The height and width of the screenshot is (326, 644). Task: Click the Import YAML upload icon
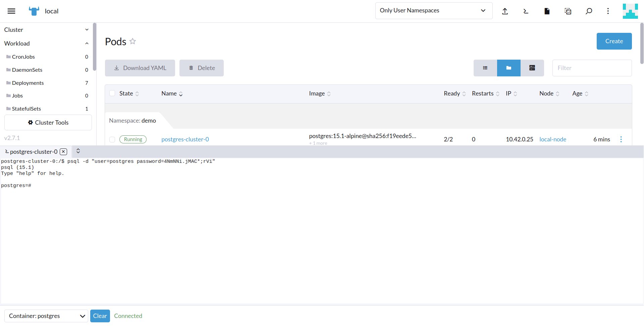[505, 11]
